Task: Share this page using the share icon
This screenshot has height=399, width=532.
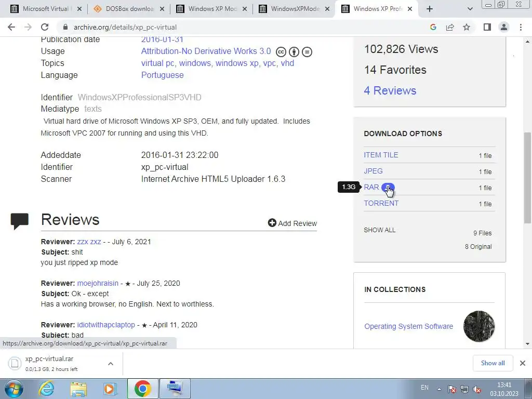Action: click(450, 27)
